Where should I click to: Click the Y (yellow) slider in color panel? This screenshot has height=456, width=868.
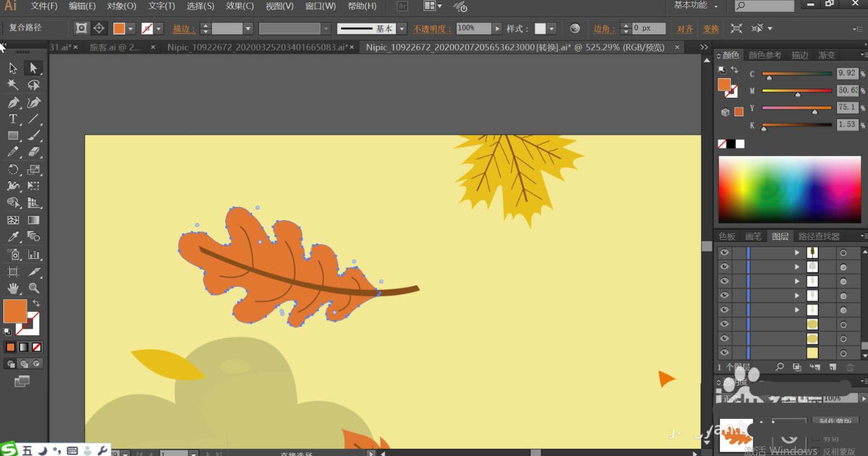coord(797,108)
